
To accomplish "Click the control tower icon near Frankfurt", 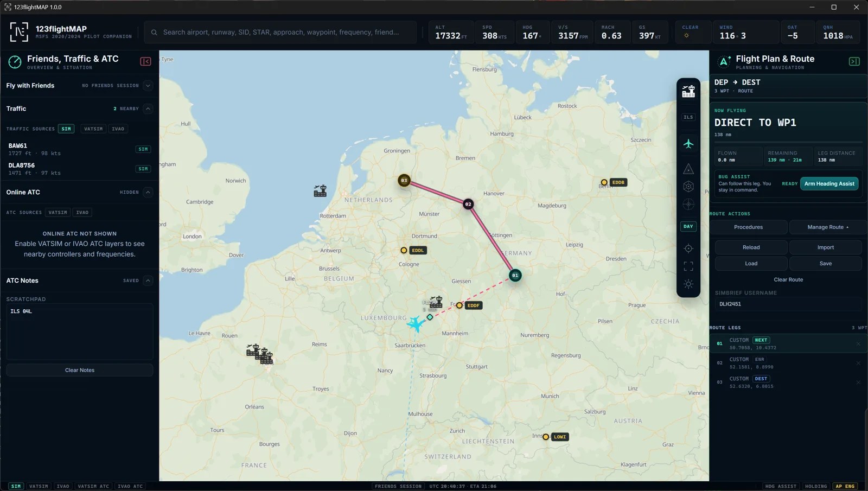I will click(x=436, y=302).
